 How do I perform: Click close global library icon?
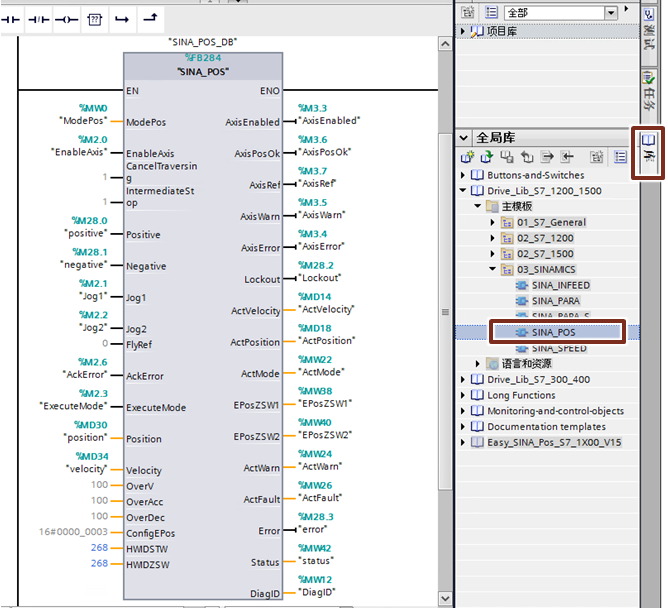[x=527, y=157]
